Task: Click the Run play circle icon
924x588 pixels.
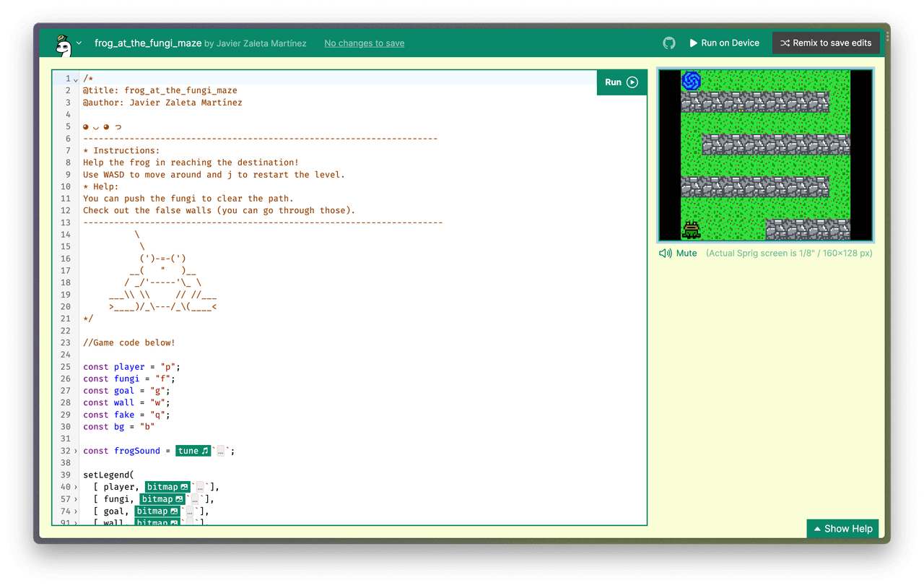Action: 632,82
